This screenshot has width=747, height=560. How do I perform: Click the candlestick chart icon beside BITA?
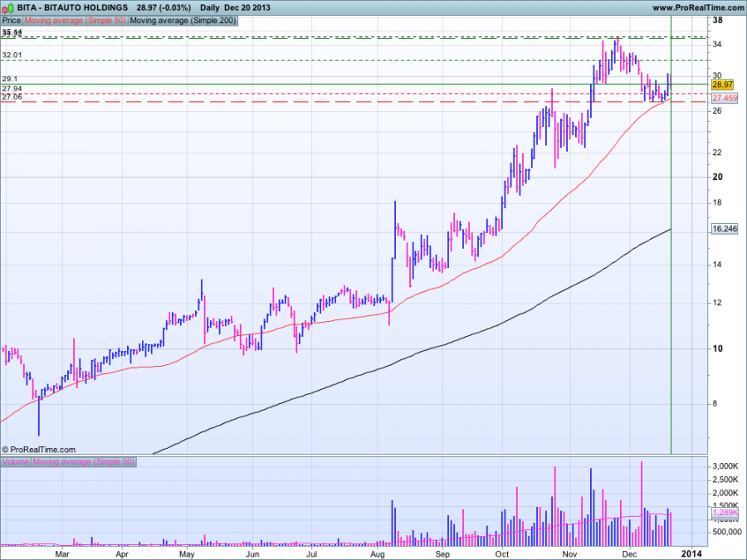coord(7,7)
